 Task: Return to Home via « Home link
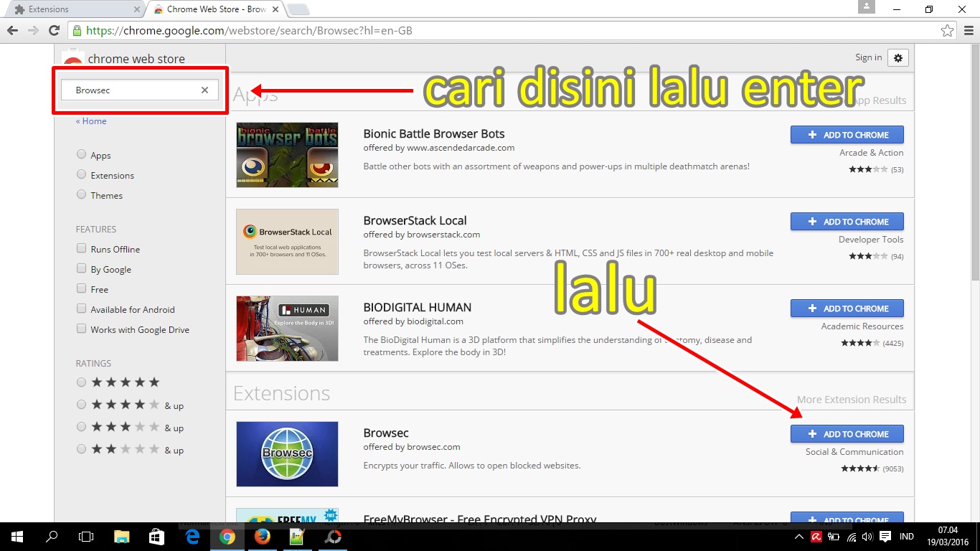(x=91, y=121)
